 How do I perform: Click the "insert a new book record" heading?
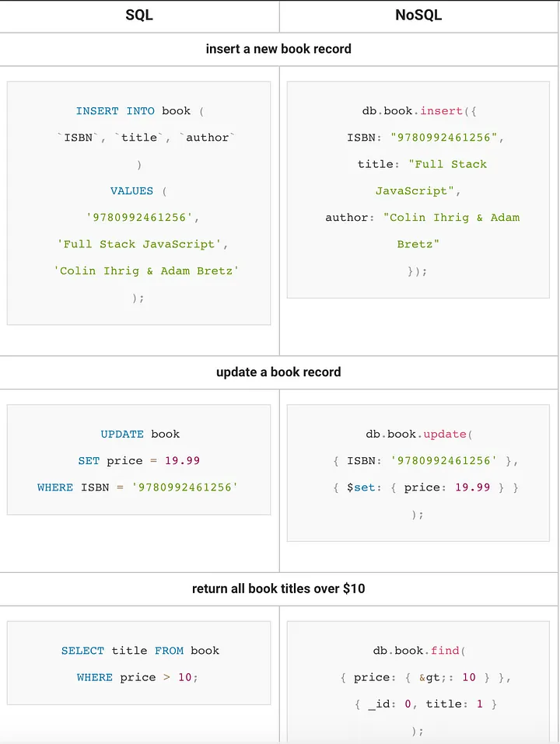[278, 49]
